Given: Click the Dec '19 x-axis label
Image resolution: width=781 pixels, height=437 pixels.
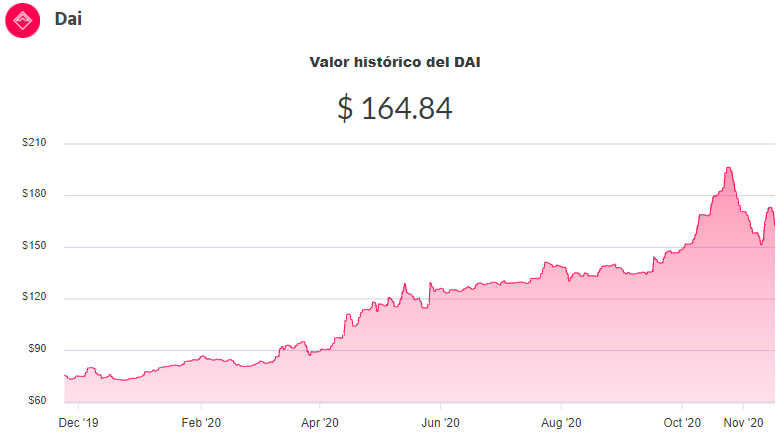Looking at the screenshot, I should [78, 423].
